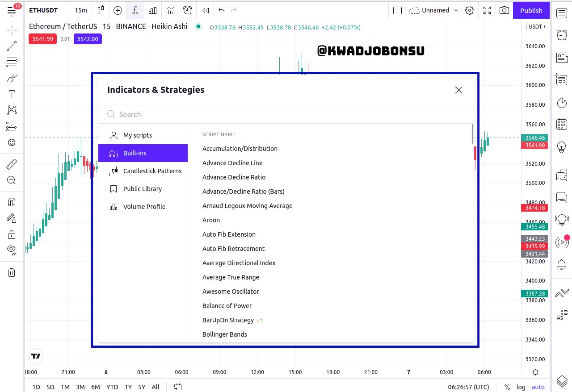The image size is (572, 392).
Task: Open the alerts alarm clock panel
Action: pyautogui.click(x=562, y=35)
